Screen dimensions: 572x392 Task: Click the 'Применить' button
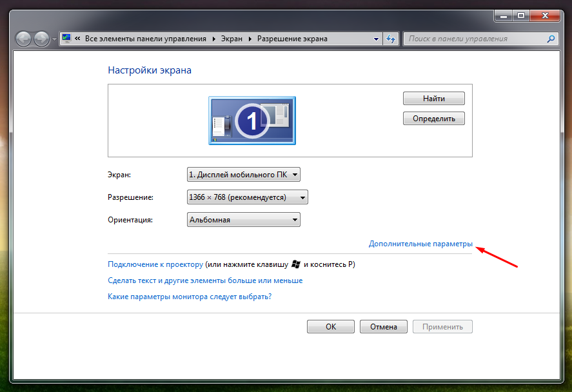coord(442,327)
